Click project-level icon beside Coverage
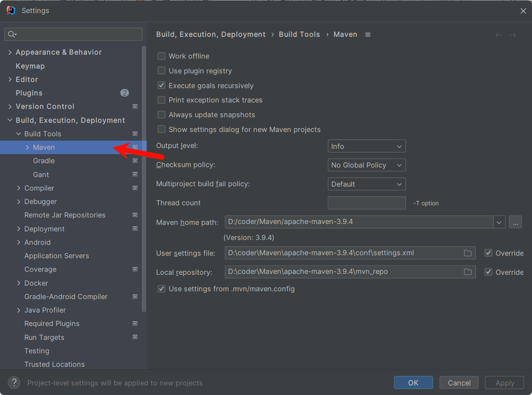The image size is (532, 395). [x=135, y=269]
